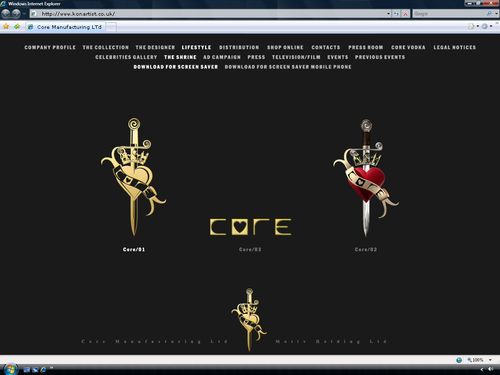500x375 pixels.
Task: Click the Core Manufacturing Ltd footer text
Action: point(155,341)
